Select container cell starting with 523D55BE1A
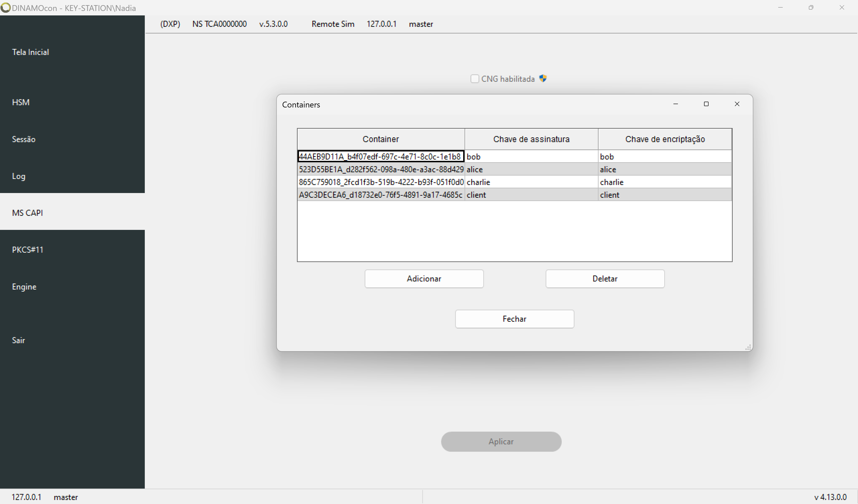Screen dimensions: 858x504 click(x=381, y=169)
